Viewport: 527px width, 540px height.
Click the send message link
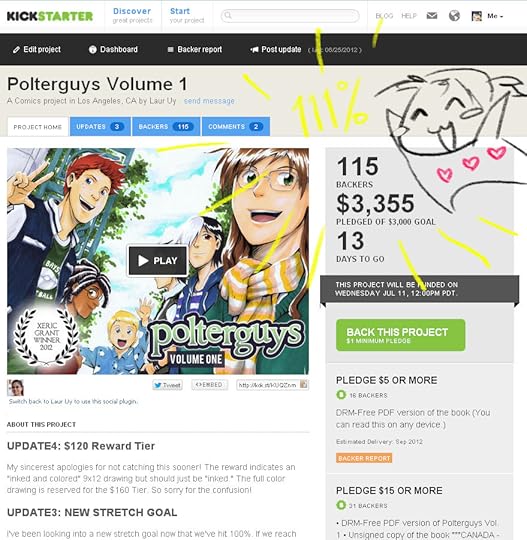pos(209,101)
